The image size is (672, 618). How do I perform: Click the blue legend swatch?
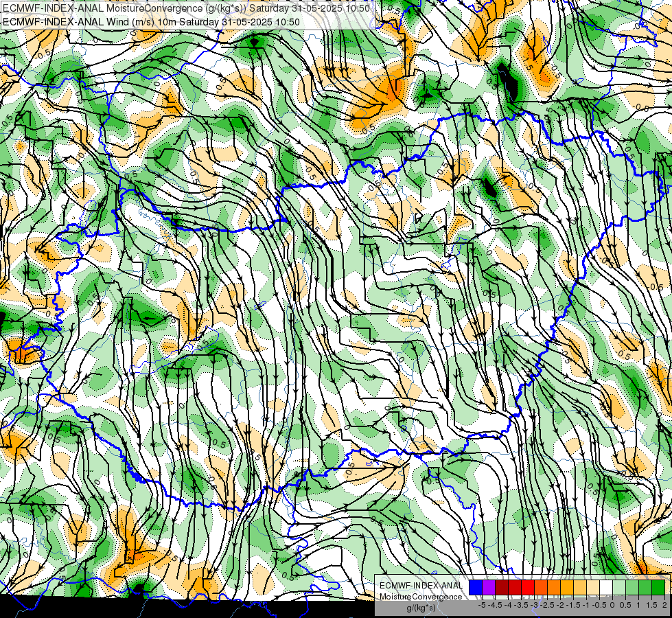tap(476, 588)
